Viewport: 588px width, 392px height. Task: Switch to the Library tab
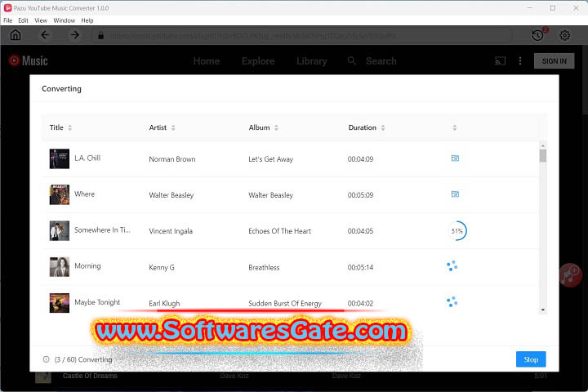point(312,61)
